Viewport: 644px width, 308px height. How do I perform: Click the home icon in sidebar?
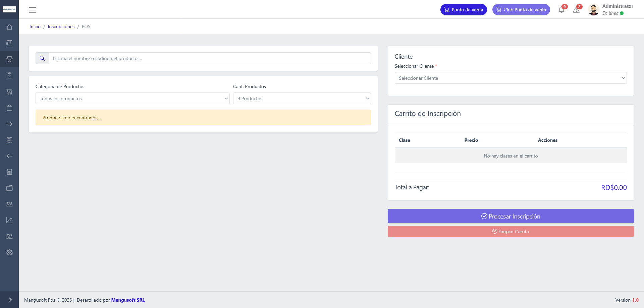pyautogui.click(x=9, y=27)
